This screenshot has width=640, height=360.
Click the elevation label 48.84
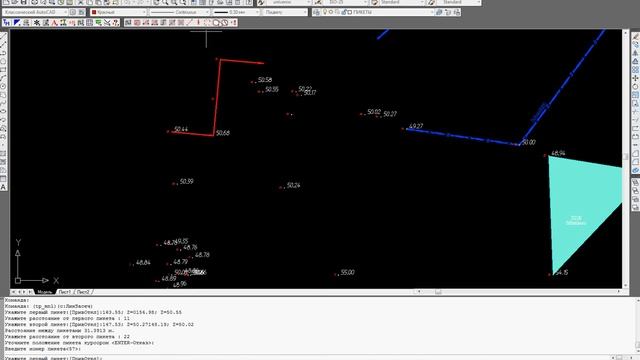143,262
